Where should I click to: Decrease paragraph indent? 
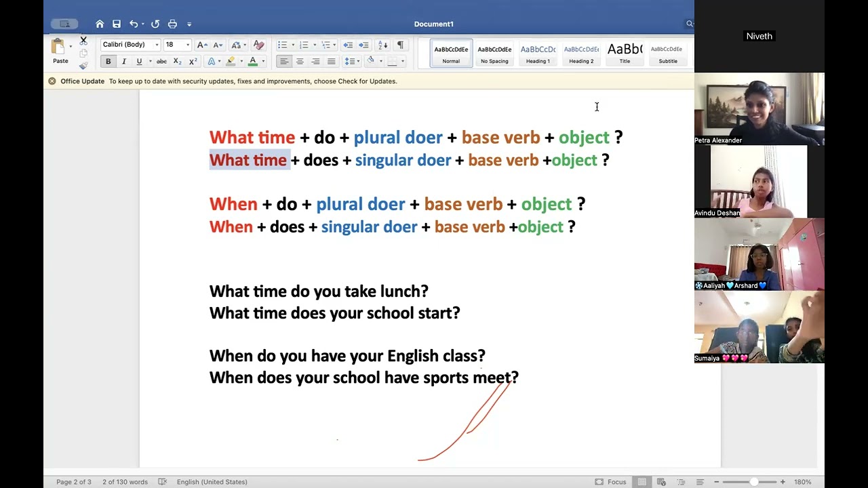click(348, 45)
